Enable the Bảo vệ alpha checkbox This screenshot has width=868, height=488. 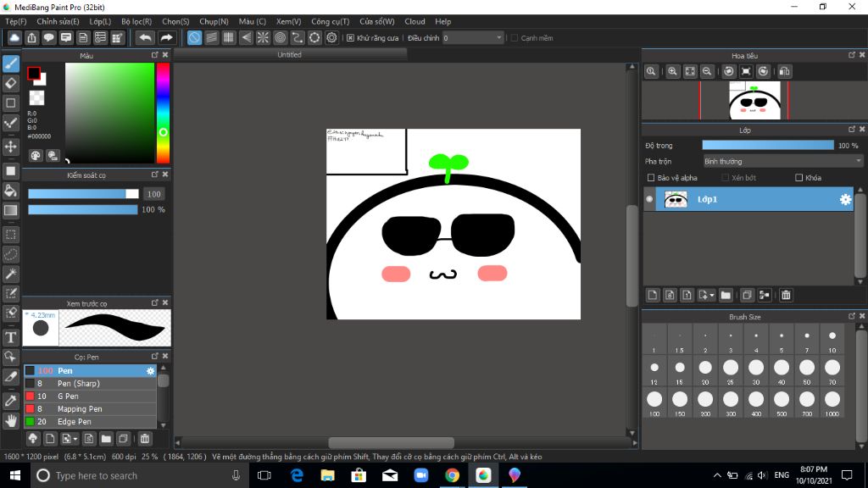[651, 178]
